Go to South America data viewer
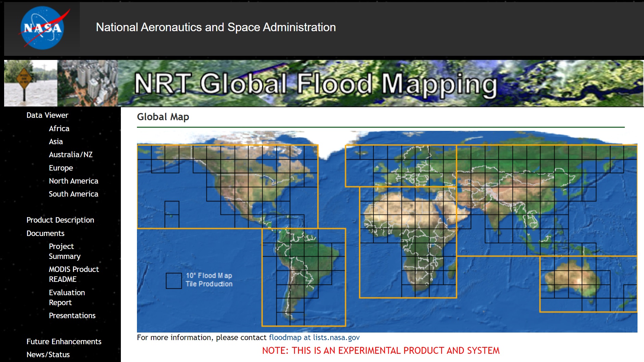 point(73,194)
